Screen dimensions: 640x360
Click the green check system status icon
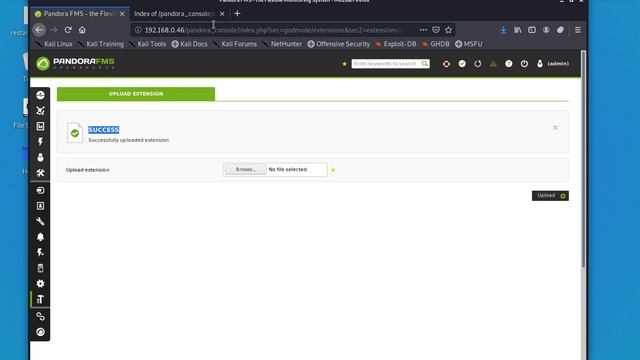462,64
